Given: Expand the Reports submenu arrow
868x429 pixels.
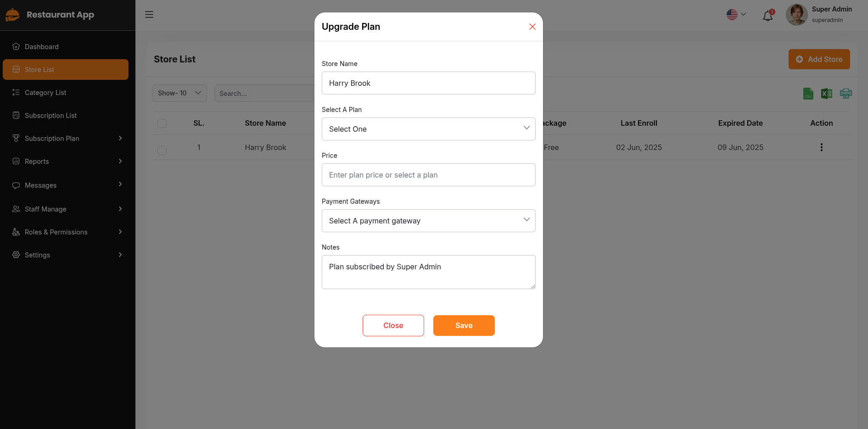Looking at the screenshot, I should 120,161.
